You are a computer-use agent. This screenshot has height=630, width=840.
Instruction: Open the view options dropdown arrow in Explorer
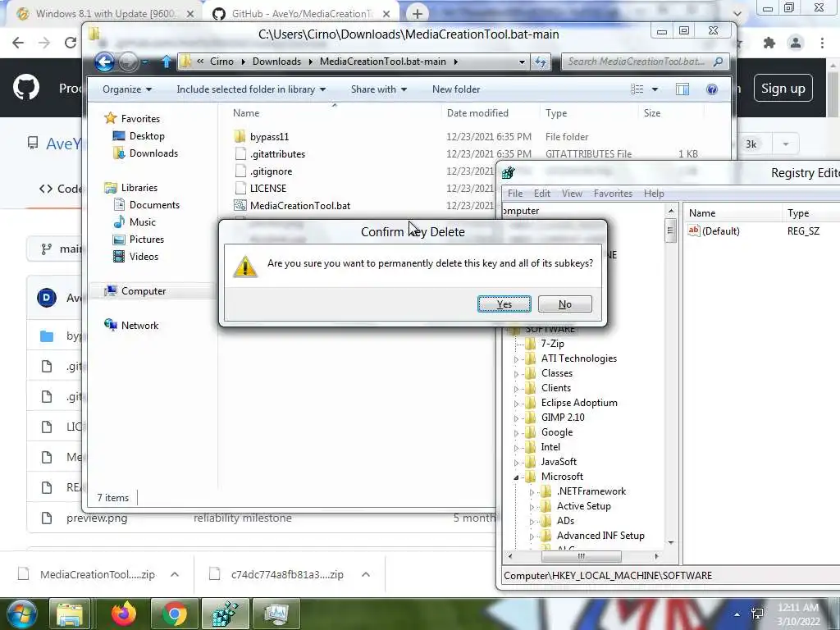655,89
